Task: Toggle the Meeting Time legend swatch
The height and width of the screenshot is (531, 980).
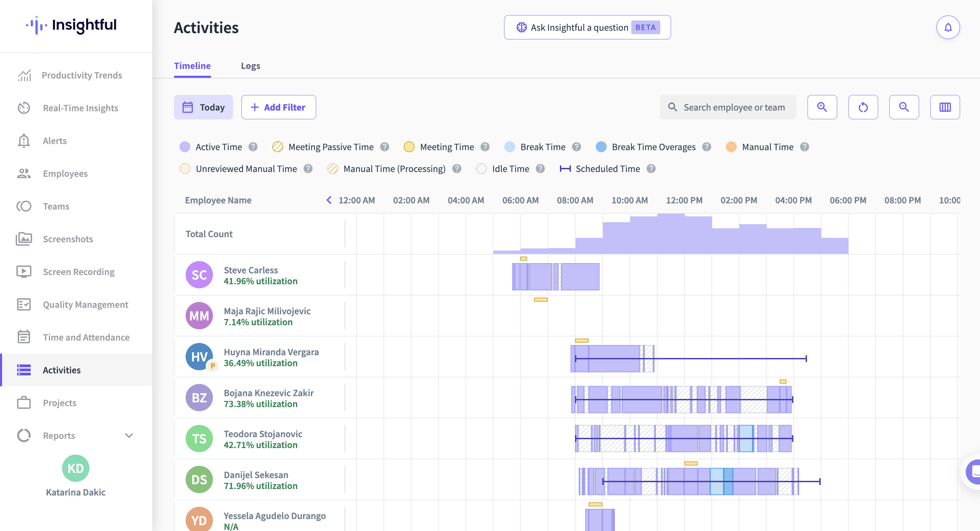Action: click(x=409, y=147)
